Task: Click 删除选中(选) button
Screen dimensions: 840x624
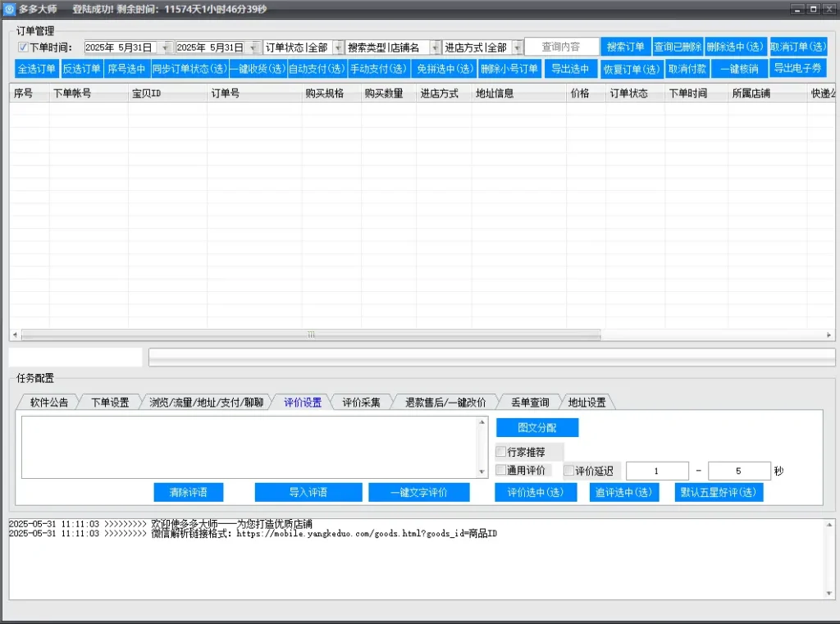Action: tap(736, 47)
